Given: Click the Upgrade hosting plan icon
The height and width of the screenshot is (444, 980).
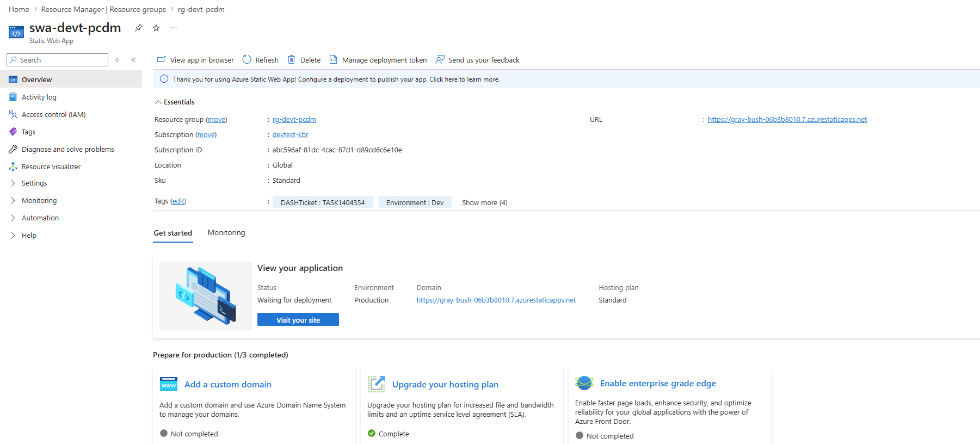Looking at the screenshot, I should point(377,384).
